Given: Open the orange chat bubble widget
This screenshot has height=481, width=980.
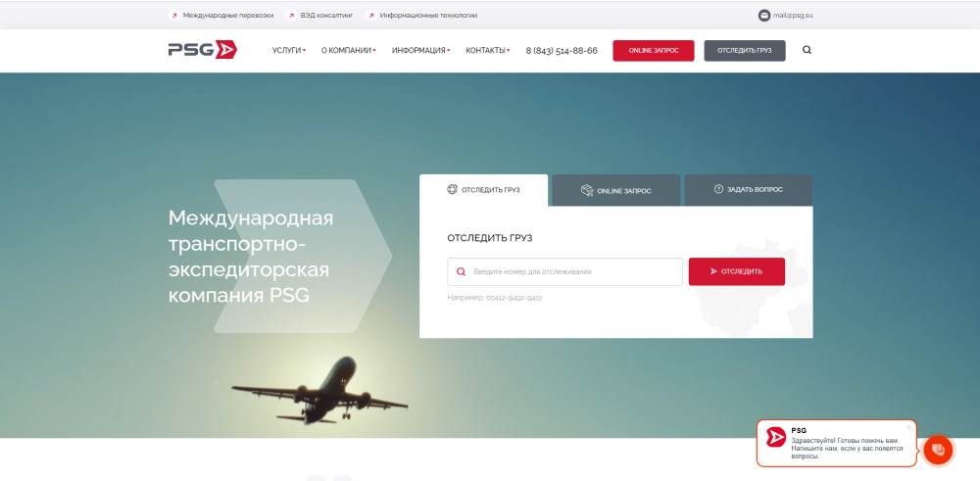Looking at the screenshot, I should point(938,449).
